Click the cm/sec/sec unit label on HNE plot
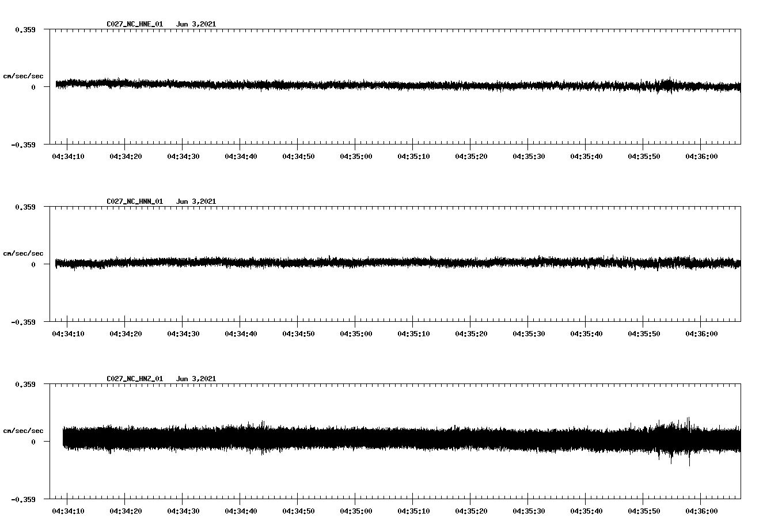Image resolution: width=782 pixels, height=532 pixels. coord(23,77)
